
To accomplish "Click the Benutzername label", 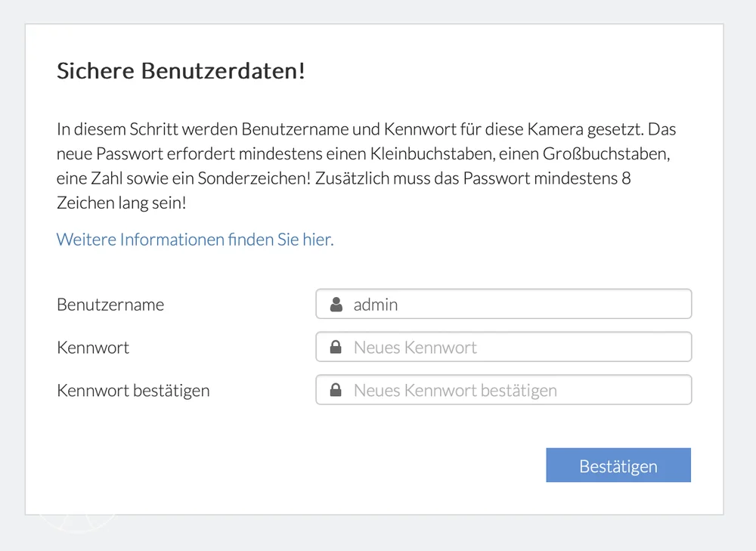I will click(x=110, y=305).
